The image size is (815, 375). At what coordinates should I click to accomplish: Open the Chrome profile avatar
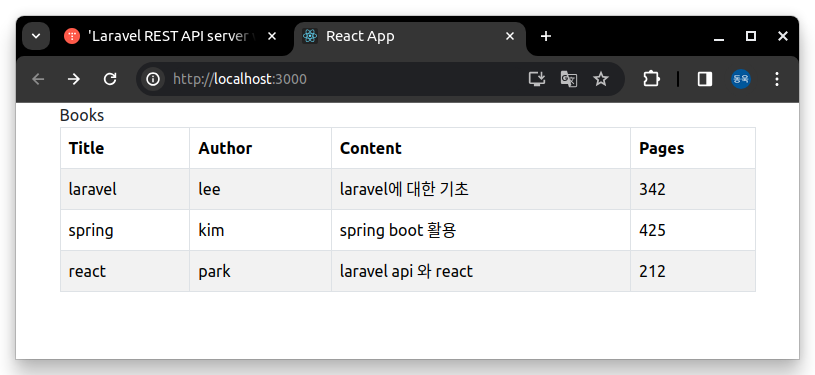point(741,79)
